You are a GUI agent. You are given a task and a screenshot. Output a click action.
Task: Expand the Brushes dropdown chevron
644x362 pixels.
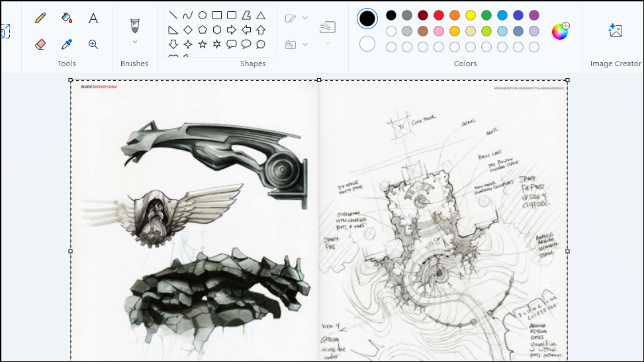(135, 42)
